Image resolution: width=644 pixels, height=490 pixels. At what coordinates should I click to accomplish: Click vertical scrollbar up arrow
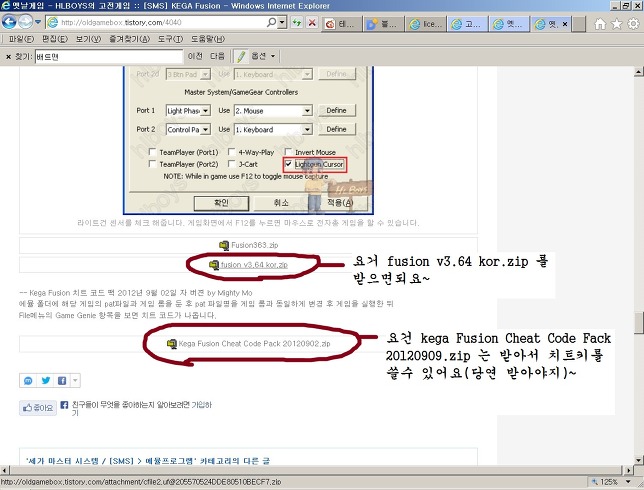pyautogui.click(x=639, y=71)
